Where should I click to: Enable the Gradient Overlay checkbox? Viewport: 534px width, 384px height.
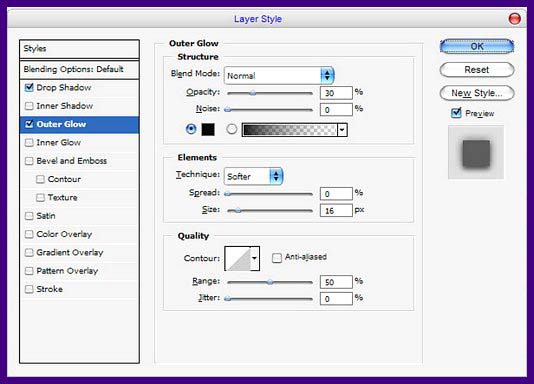coord(29,253)
